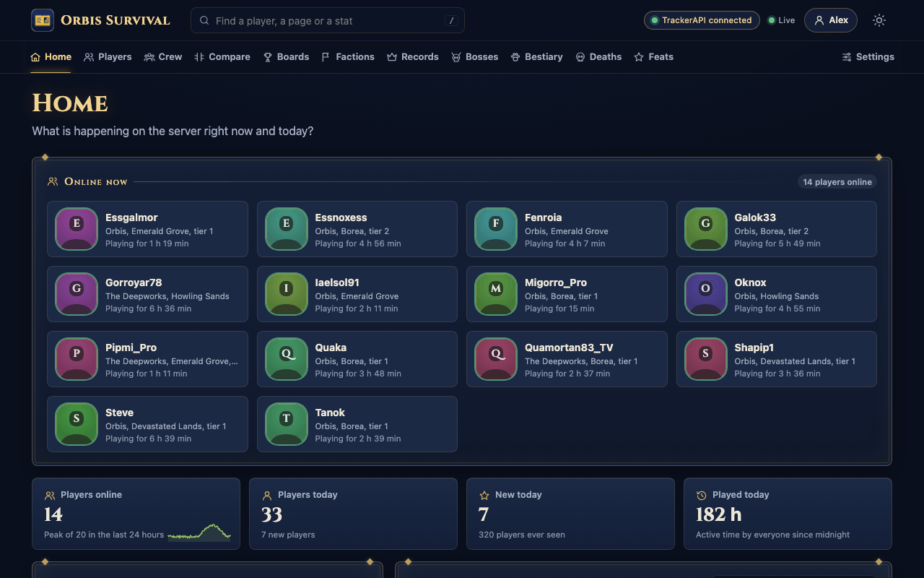Click Gorroyar78's avatar

(x=77, y=294)
